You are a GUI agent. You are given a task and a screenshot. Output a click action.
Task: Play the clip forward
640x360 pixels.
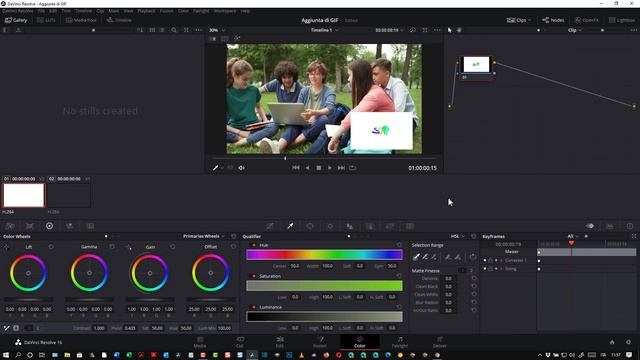tap(329, 168)
